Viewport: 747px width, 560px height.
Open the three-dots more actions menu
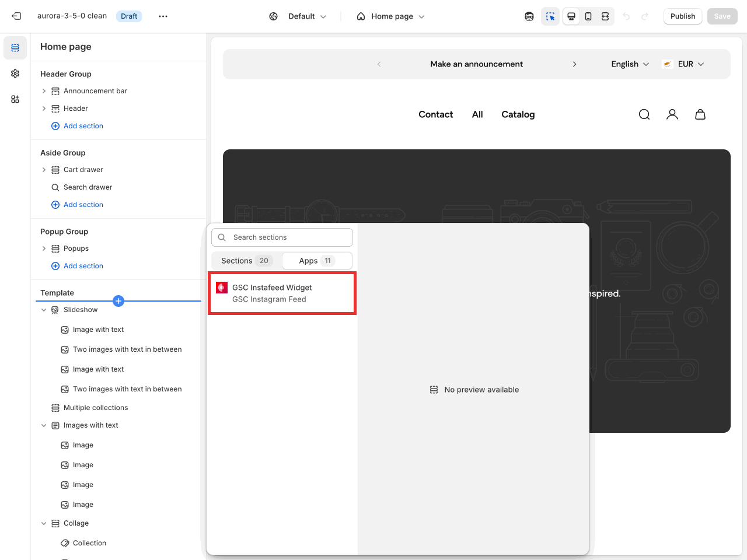point(163,16)
